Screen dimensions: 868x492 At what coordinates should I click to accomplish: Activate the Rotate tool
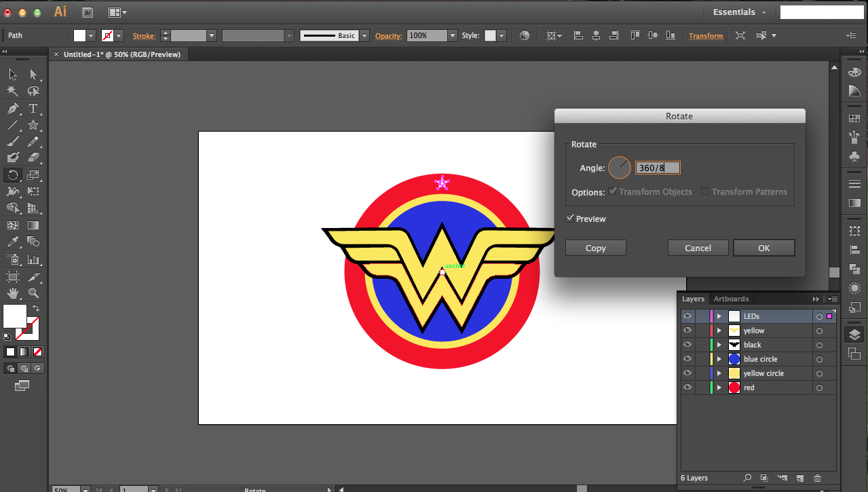[x=13, y=175]
